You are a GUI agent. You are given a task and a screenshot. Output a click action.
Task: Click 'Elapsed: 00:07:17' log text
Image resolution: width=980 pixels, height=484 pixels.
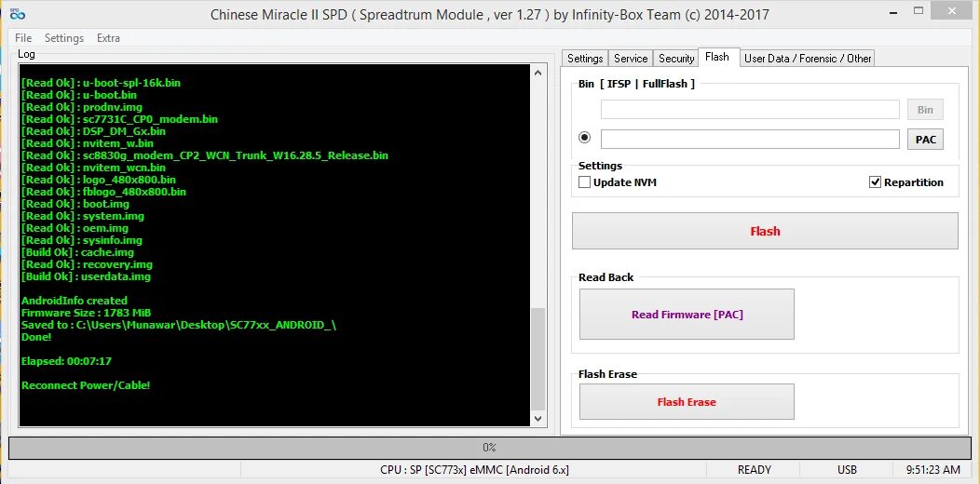pos(66,361)
